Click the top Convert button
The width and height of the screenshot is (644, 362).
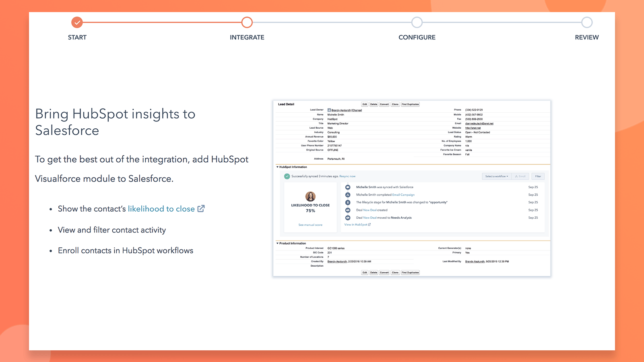pos(384,104)
